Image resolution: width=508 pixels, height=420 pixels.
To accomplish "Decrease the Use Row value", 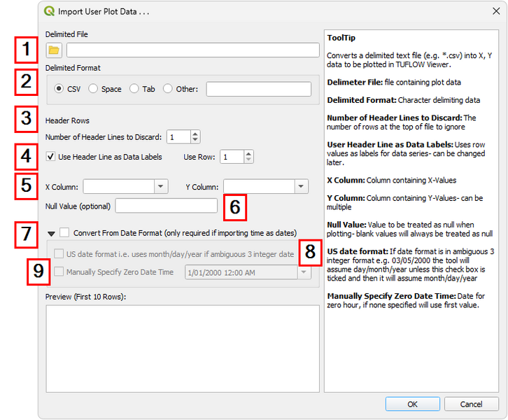I will [248, 160].
